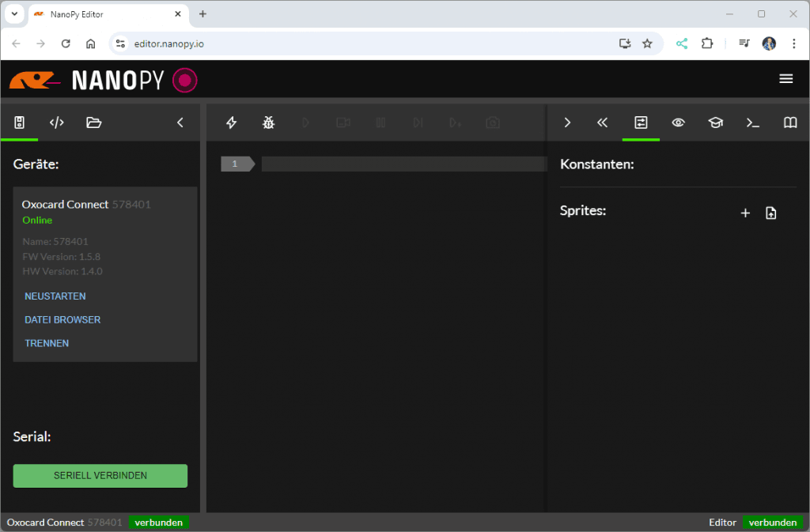Run the program with the lightning flash icon

(x=231, y=123)
